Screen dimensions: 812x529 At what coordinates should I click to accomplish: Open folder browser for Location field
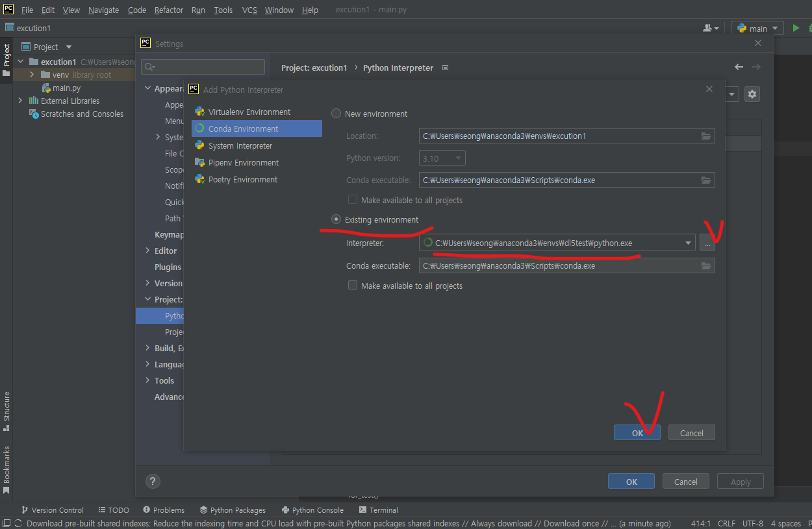pyautogui.click(x=706, y=136)
